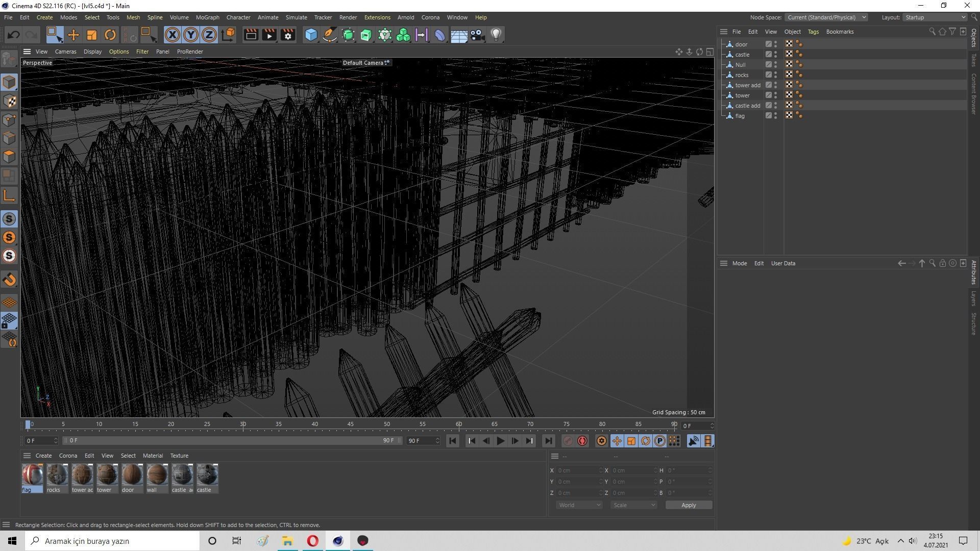The image size is (980, 551).
Task: Toggle X axis lock
Action: (173, 35)
